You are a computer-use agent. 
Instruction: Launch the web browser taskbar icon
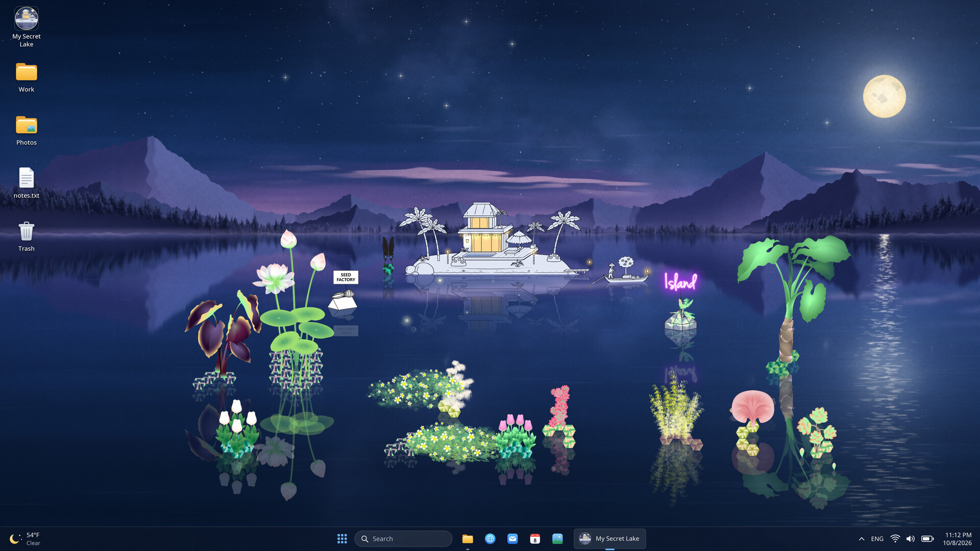click(490, 539)
